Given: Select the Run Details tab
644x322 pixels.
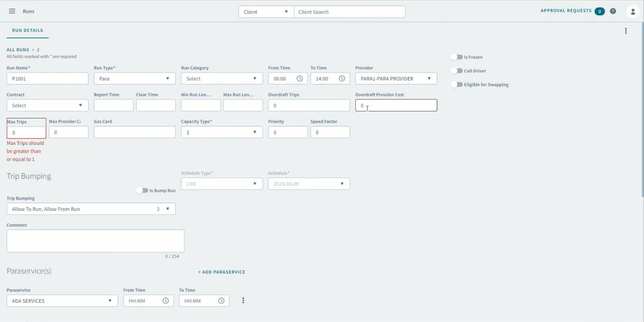Looking at the screenshot, I should 27,31.
